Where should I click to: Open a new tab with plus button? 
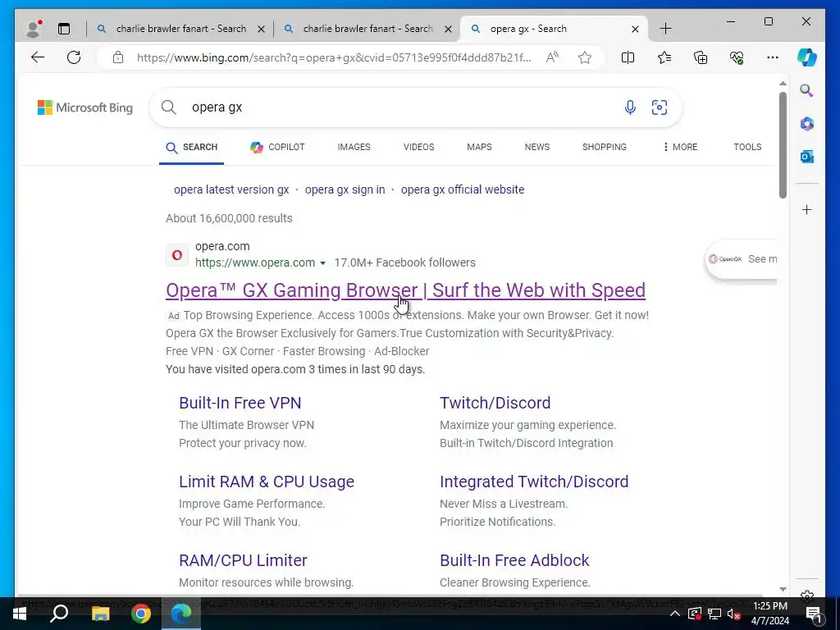point(665,29)
